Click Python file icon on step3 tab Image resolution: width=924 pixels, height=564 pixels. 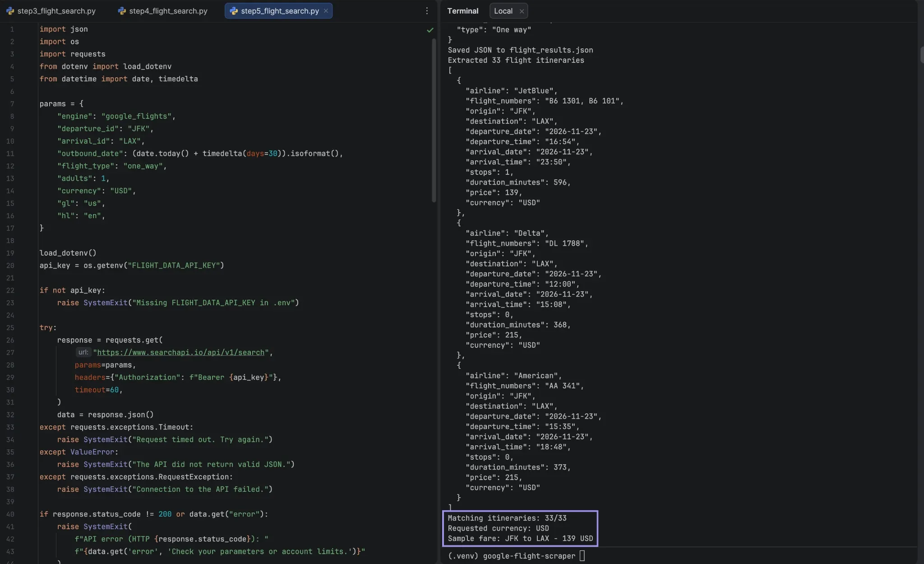click(10, 11)
